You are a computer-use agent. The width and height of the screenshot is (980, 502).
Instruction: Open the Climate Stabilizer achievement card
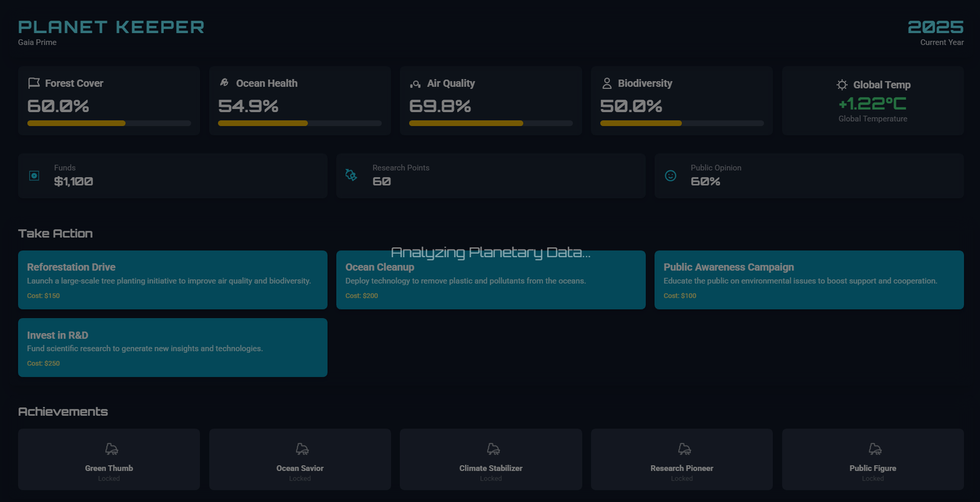click(491, 459)
